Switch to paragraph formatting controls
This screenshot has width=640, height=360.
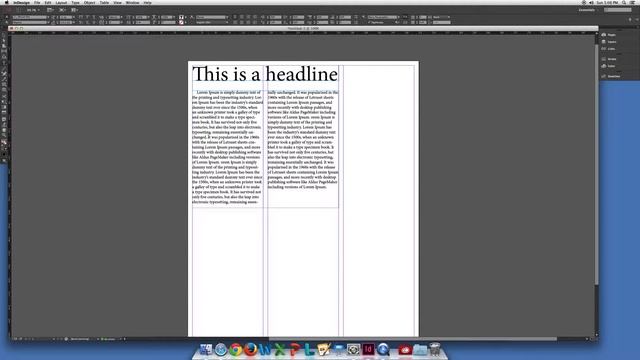coord(7,22)
